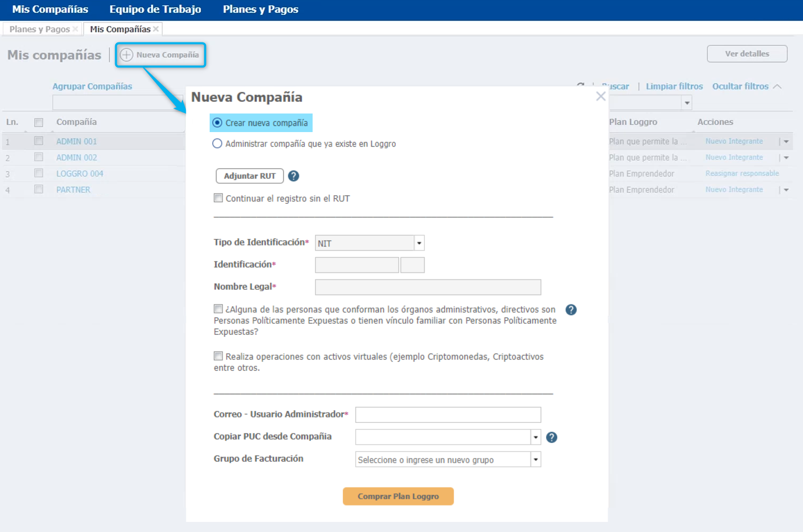Screen dimensions: 803x532
Task: Expand the Tipo de Identificación dropdown
Action: click(x=419, y=243)
